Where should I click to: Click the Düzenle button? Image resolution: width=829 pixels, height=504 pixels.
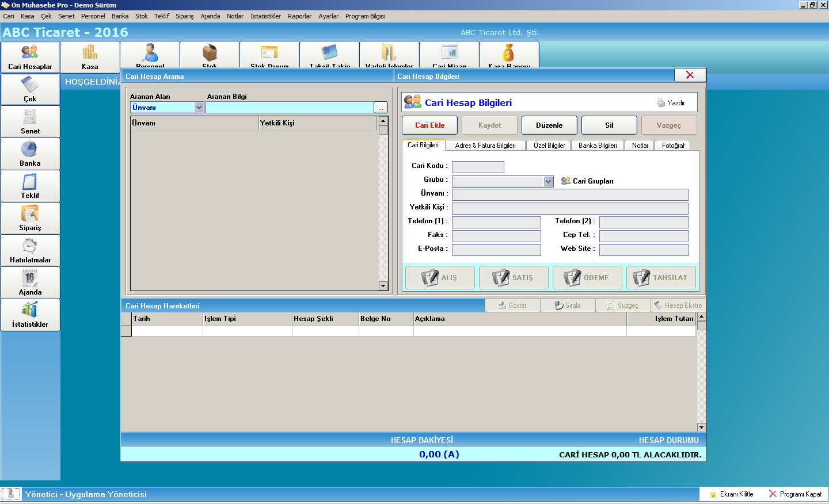click(549, 125)
